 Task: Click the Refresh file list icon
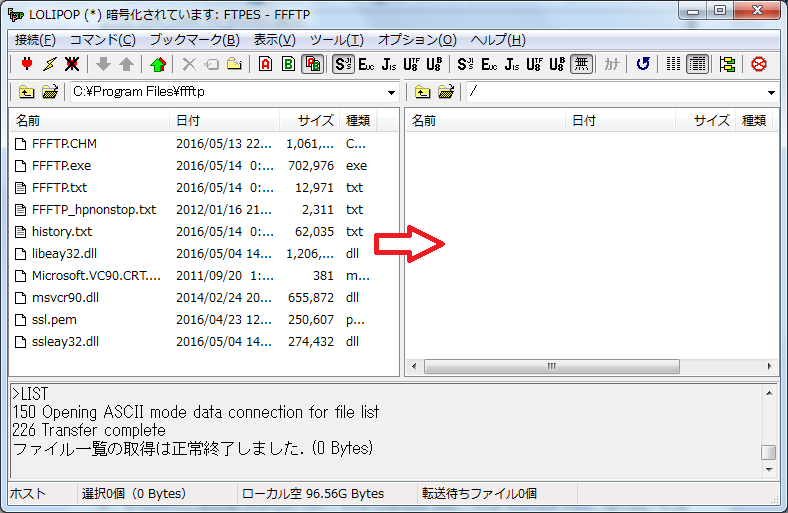tap(643, 64)
